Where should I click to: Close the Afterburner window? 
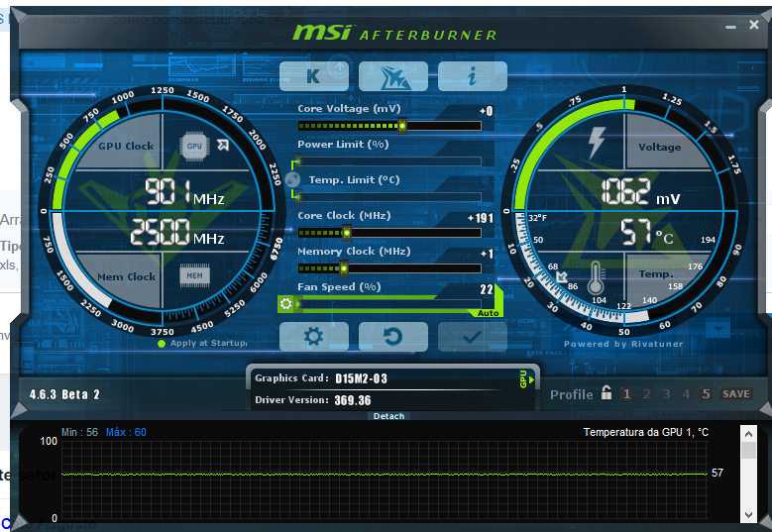point(754,25)
